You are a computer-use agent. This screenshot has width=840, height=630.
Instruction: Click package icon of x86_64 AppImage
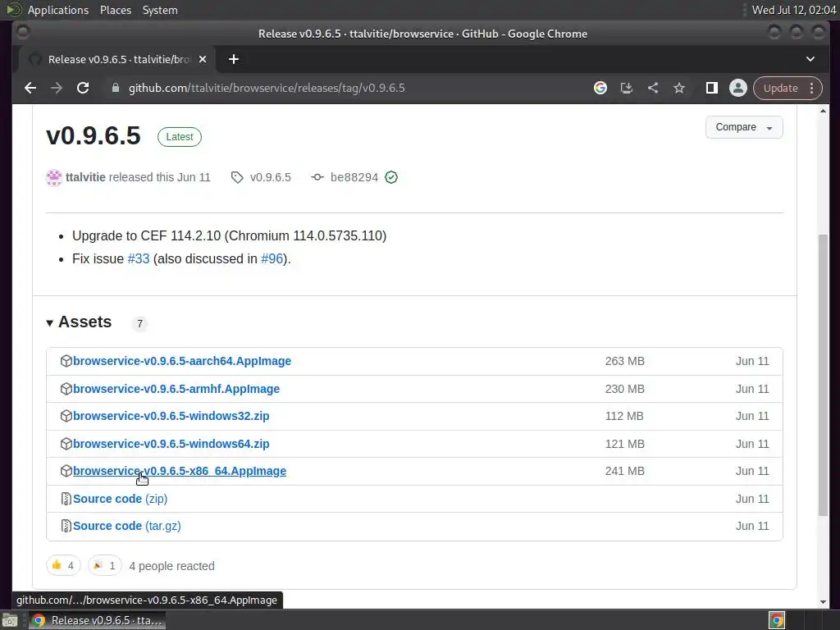(66, 471)
